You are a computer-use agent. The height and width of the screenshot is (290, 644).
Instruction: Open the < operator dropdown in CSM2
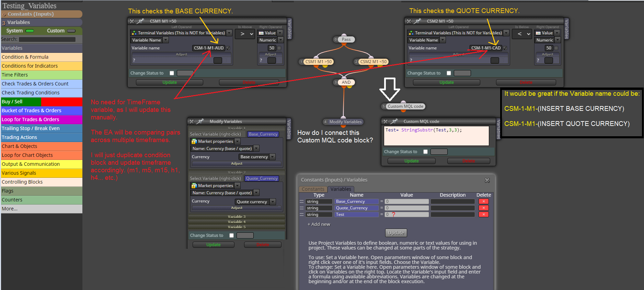(x=522, y=34)
